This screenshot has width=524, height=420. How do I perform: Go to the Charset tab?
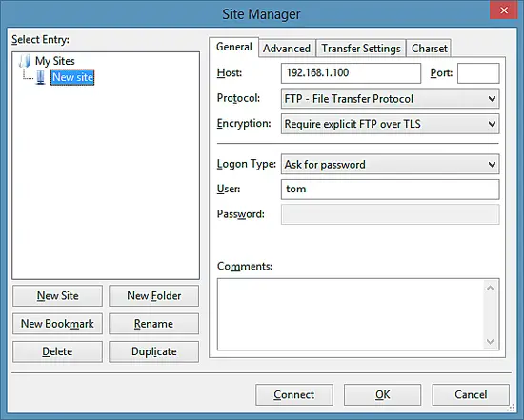429,49
